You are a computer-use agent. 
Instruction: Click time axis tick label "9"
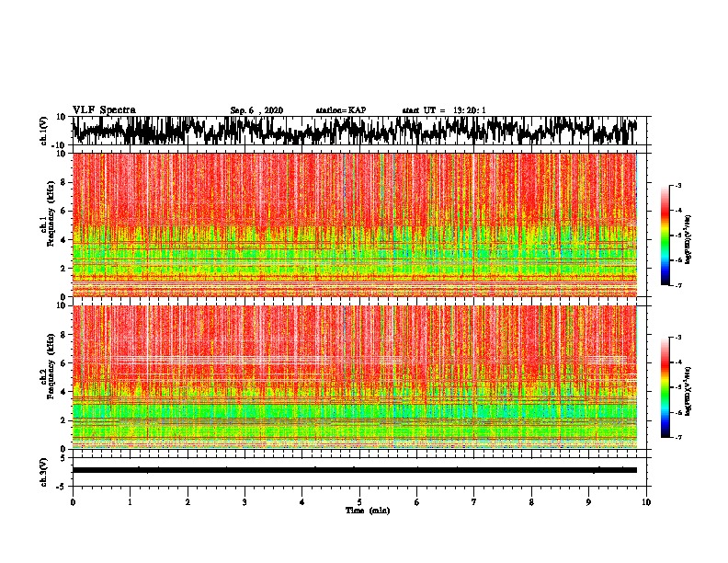(588, 502)
